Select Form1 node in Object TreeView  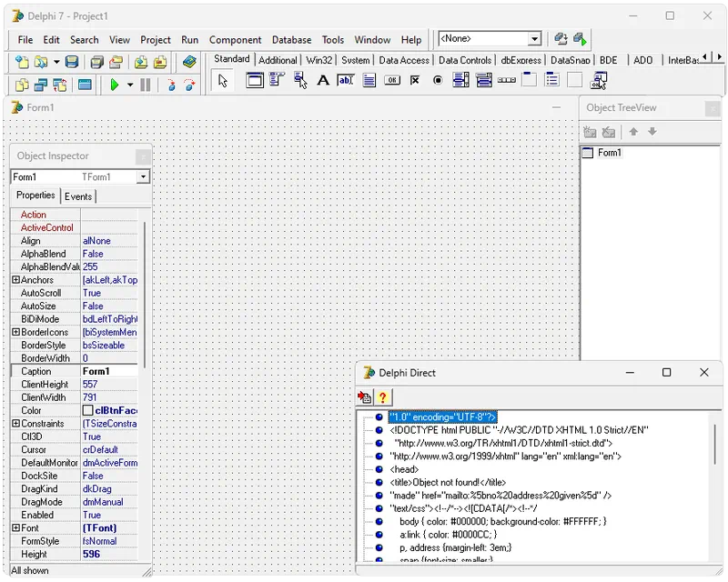point(609,153)
